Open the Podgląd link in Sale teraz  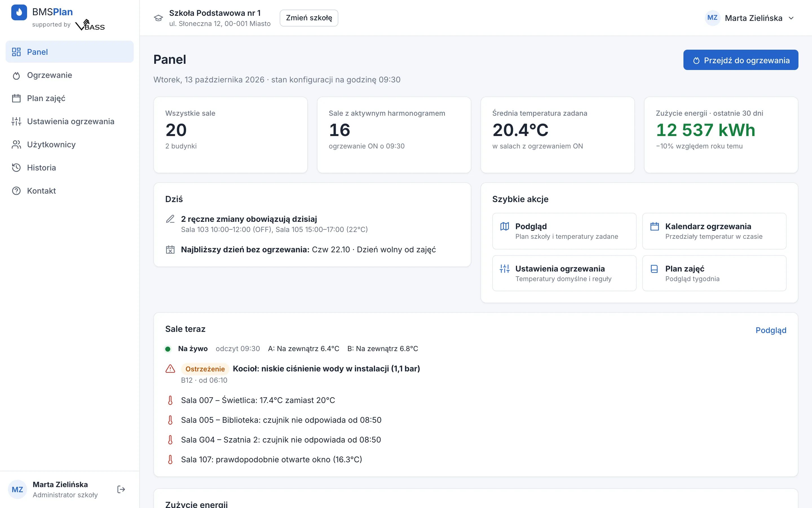pos(771,330)
